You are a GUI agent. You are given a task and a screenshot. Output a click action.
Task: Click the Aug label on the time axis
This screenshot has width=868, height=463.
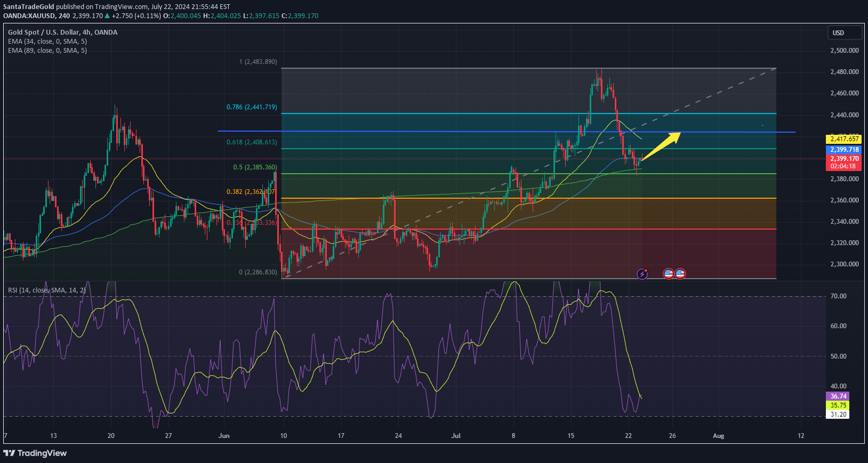click(719, 436)
